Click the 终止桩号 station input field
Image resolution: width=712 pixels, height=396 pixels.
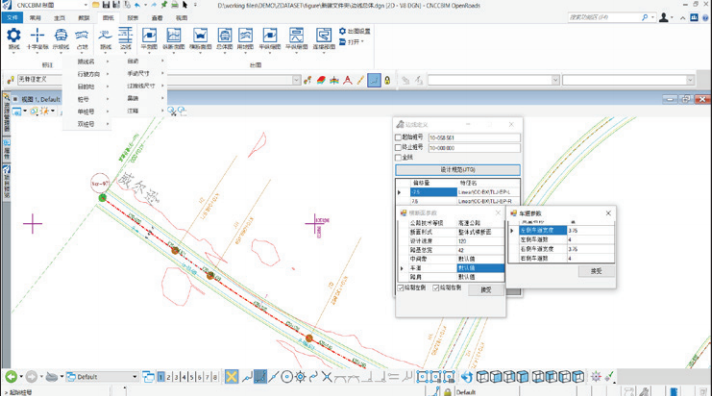tap(474, 148)
